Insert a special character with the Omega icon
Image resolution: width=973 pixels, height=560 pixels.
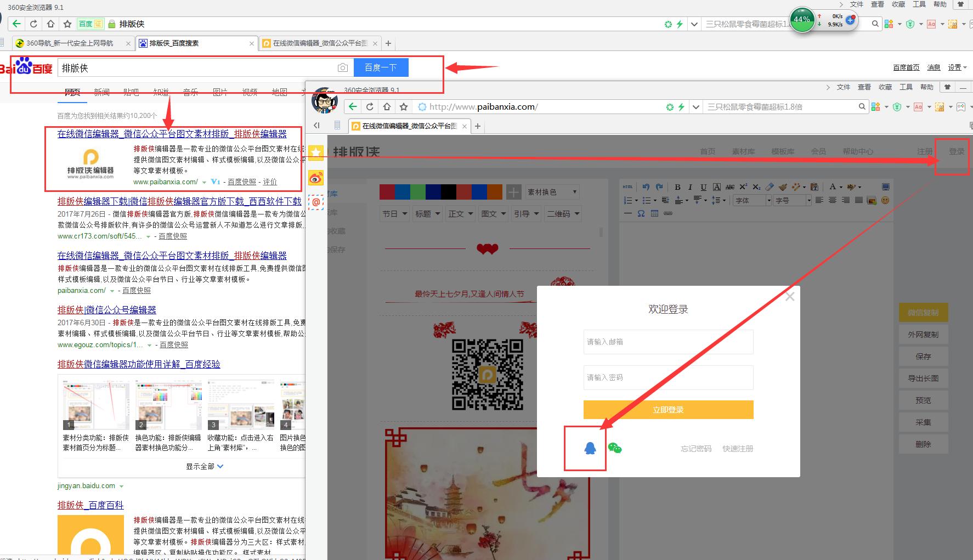tap(641, 213)
